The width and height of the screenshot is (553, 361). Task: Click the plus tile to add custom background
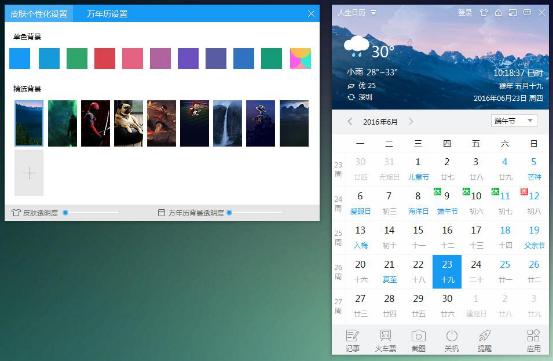29,173
